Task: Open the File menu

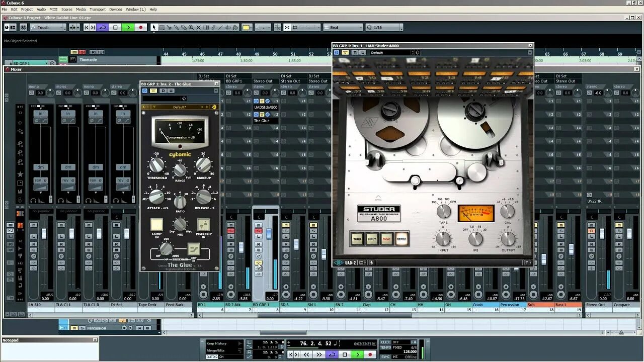Action: pyautogui.click(x=5, y=9)
